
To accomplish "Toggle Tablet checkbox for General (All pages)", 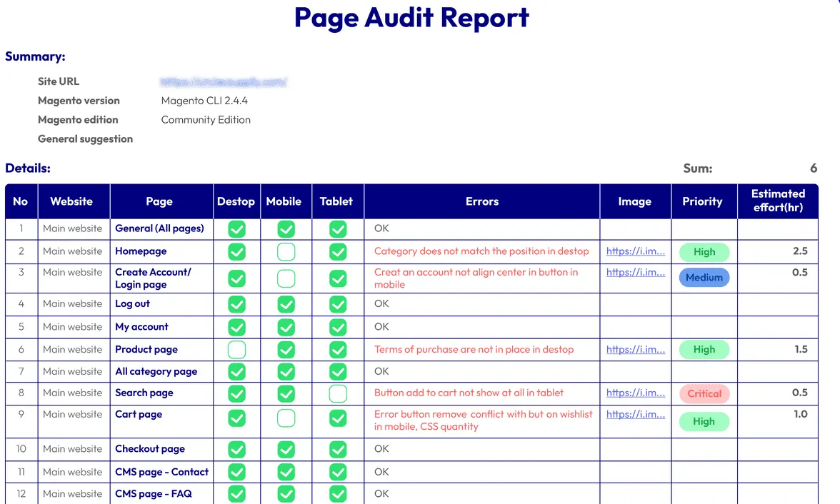I will [338, 229].
